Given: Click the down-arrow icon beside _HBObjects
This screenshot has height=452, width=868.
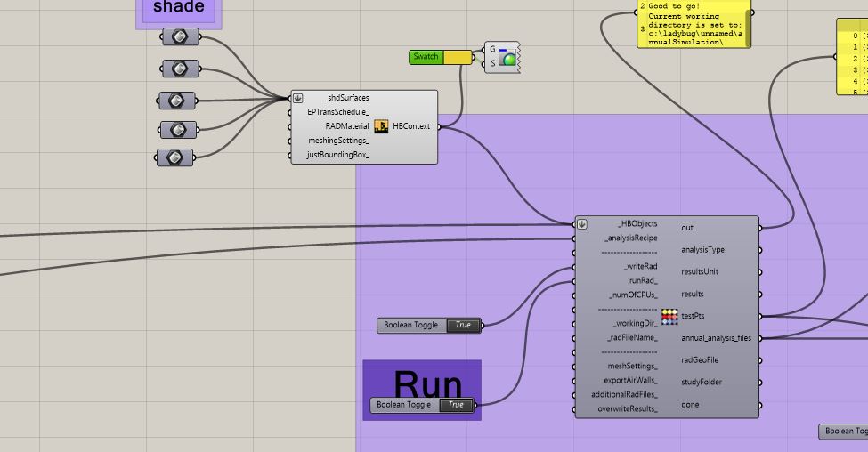Looking at the screenshot, I should point(582,224).
